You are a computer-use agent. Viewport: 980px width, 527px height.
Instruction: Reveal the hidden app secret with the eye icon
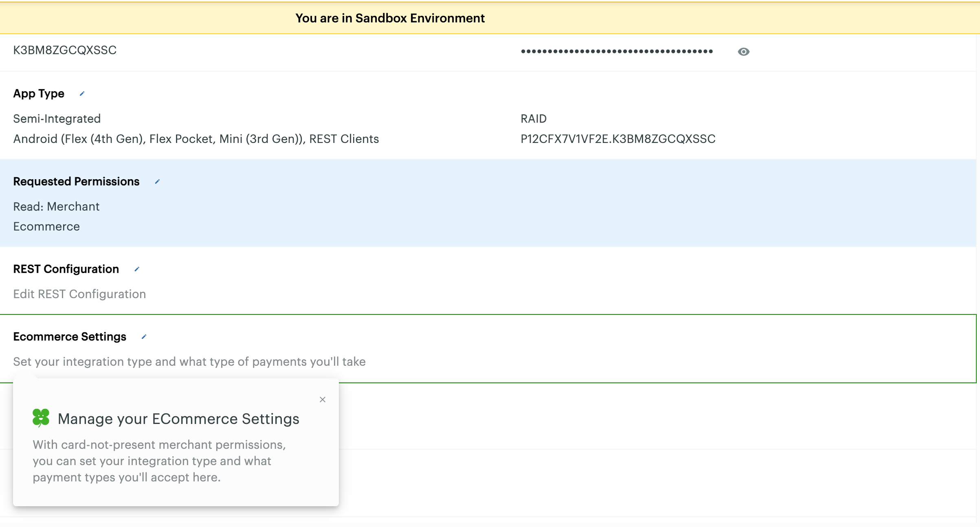tap(743, 52)
